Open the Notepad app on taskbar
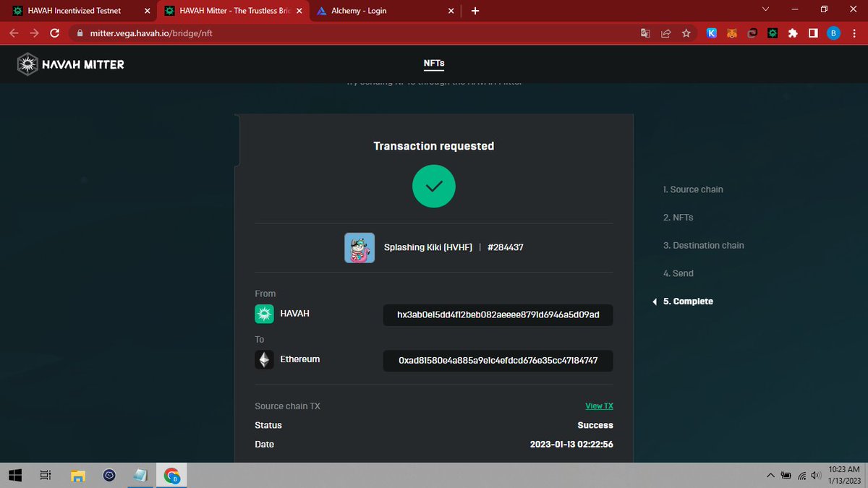 pos(140,475)
